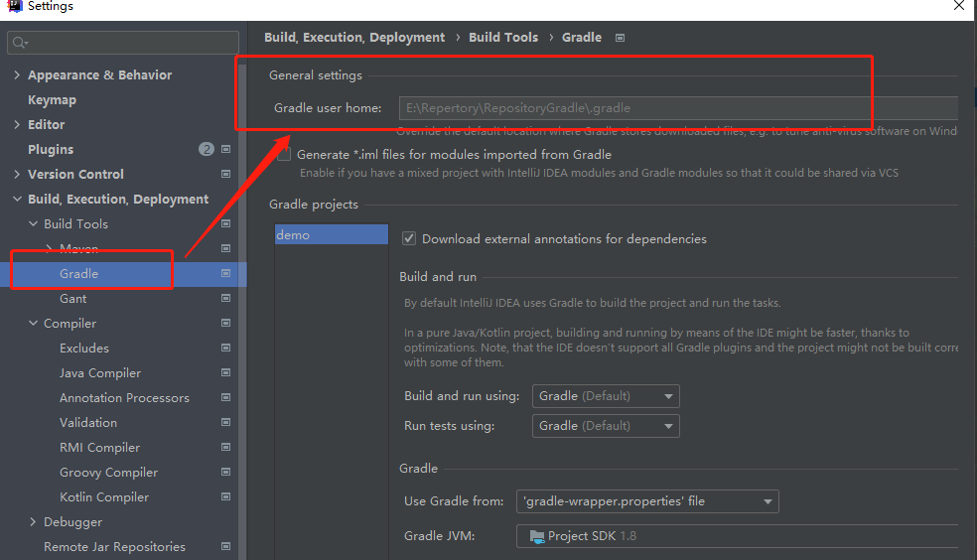The height and width of the screenshot is (560, 977).
Task: Click project-level icon next to Groovy Compiler
Action: pyautogui.click(x=225, y=472)
